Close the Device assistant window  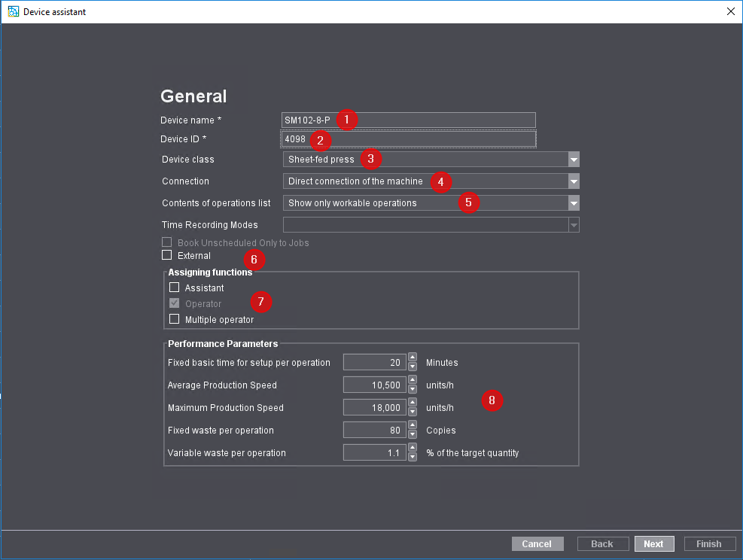point(730,11)
